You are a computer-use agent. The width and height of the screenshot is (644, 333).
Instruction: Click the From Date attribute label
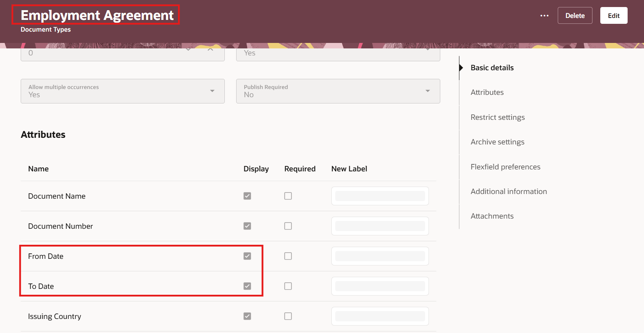[x=46, y=256]
